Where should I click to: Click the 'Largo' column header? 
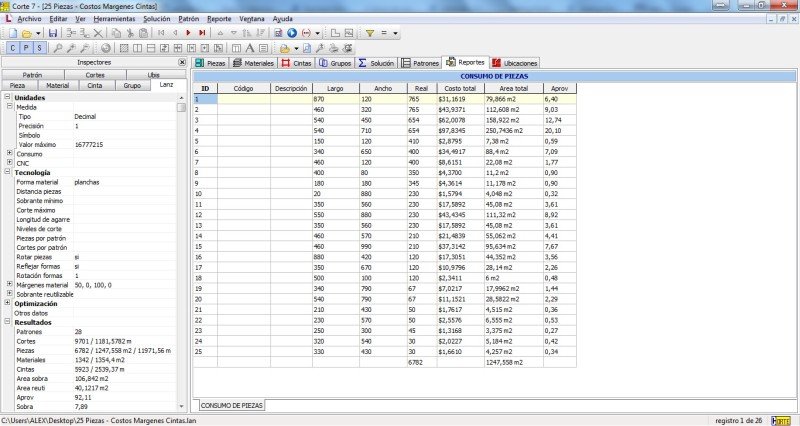335,88
